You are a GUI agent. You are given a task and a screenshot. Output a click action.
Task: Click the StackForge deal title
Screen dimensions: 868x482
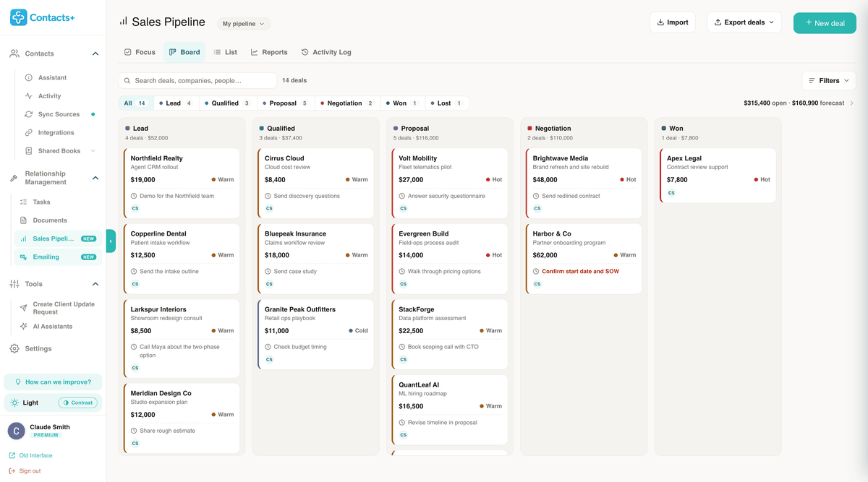[417, 309]
